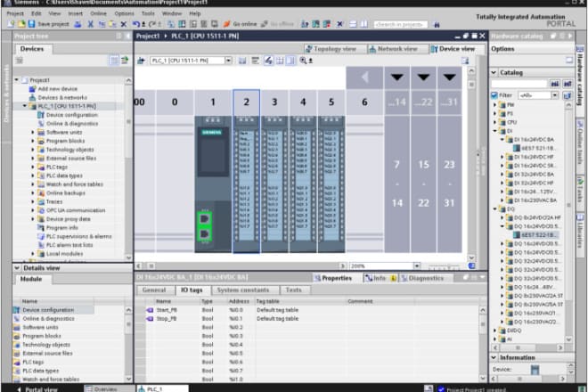
Task: Collapse the Details view section
Action: click(17, 268)
